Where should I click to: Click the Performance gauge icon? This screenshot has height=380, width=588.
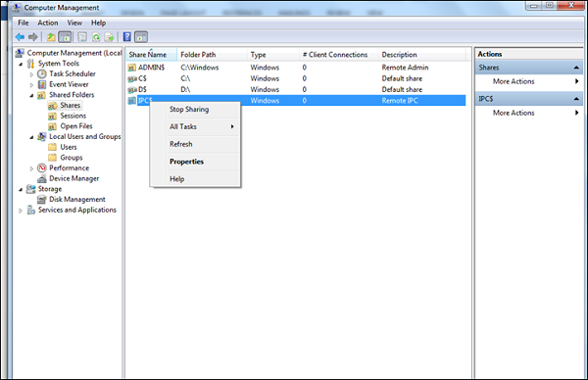tap(42, 167)
